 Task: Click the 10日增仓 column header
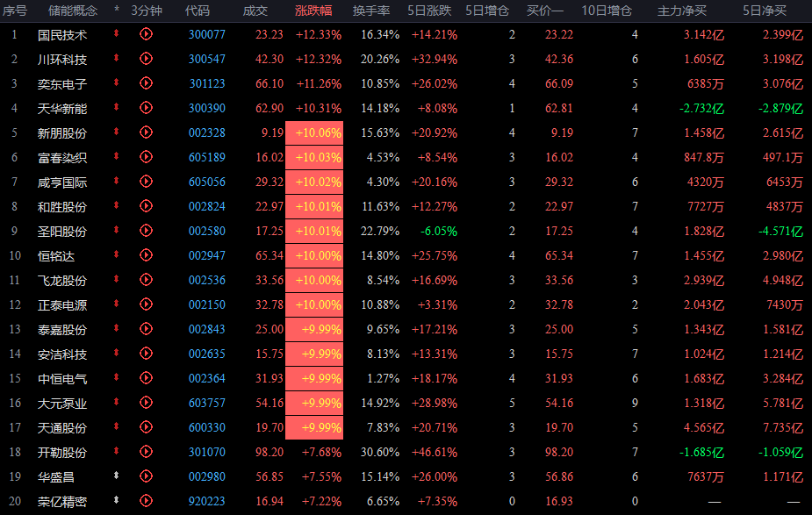click(x=607, y=11)
